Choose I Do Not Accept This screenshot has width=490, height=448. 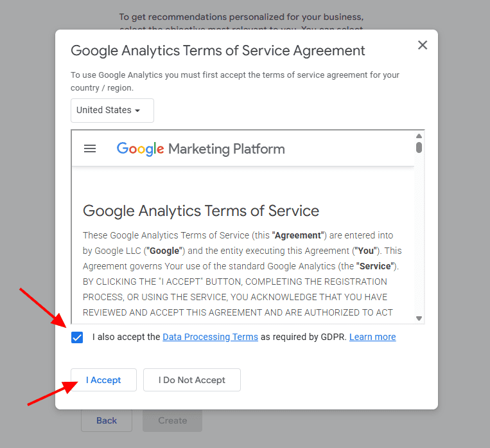click(191, 380)
